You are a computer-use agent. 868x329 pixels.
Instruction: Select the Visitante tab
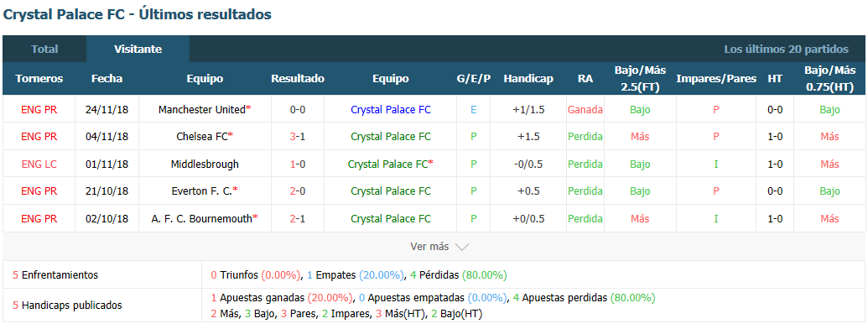138,49
